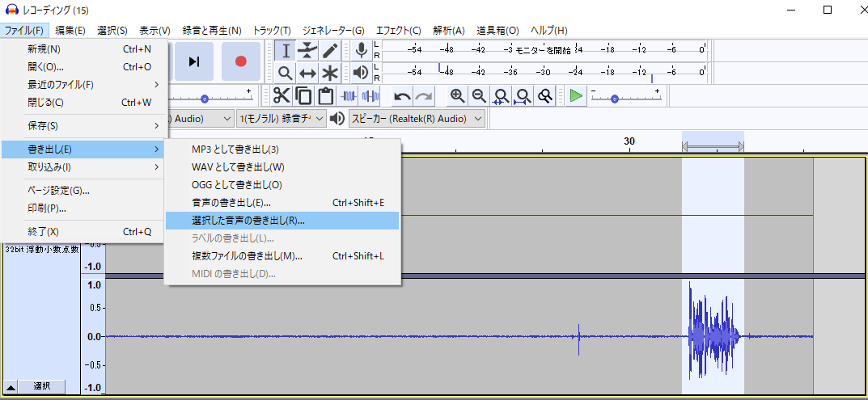Open the recording device dropdown ending in Audio)
This screenshot has height=400, width=868.
click(x=201, y=119)
